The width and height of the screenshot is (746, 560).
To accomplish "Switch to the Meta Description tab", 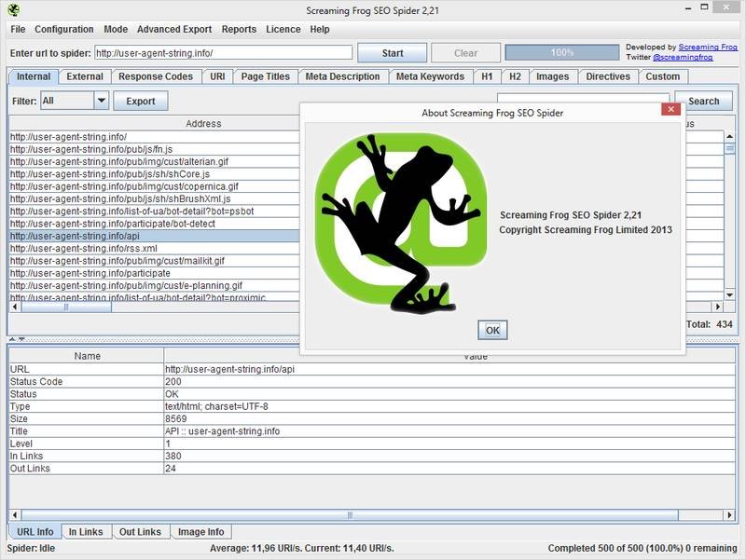I will tap(342, 76).
